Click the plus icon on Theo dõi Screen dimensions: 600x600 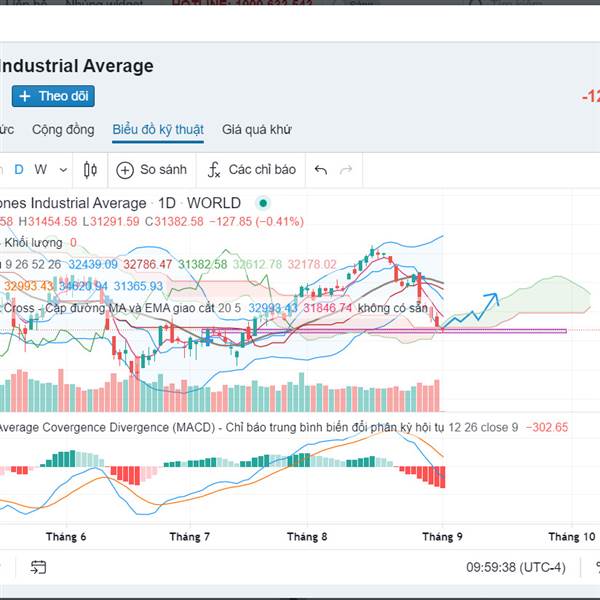pos(25,96)
